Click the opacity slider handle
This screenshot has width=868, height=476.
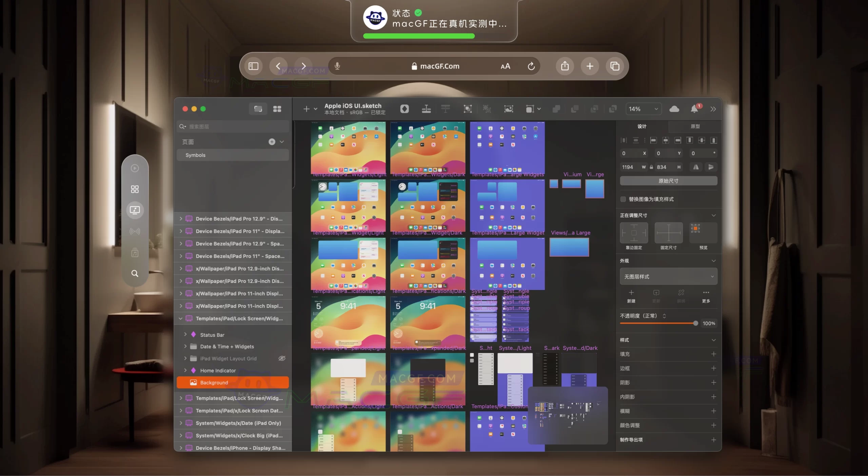[695, 323]
